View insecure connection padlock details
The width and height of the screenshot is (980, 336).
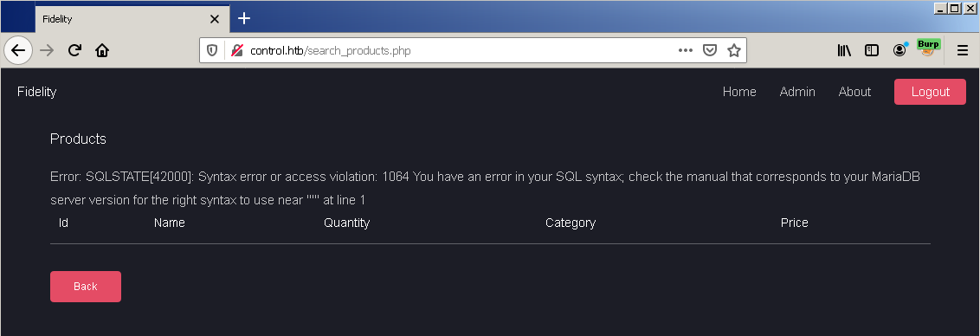(x=237, y=51)
